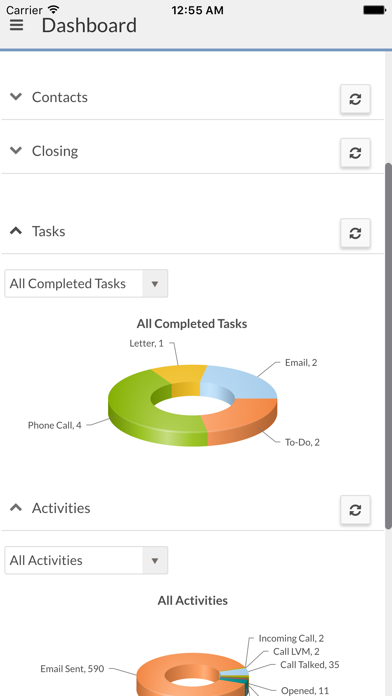Collapse the Activities section chevron

[x=16, y=507]
